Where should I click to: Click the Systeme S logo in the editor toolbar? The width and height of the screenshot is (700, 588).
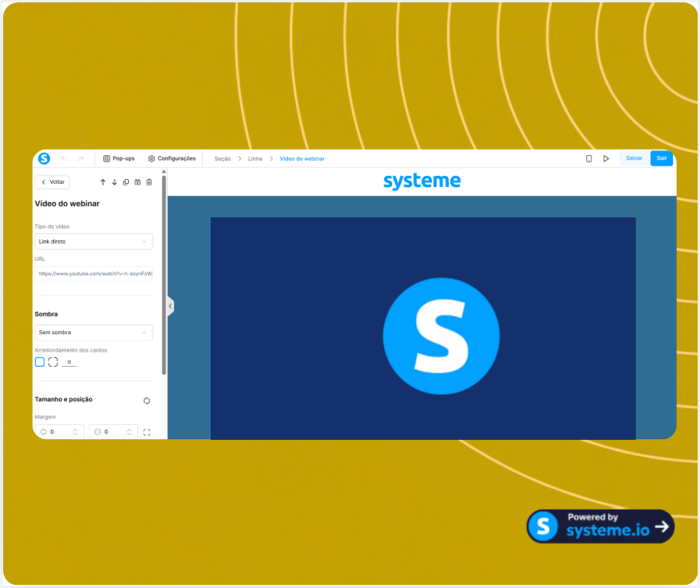click(x=44, y=158)
